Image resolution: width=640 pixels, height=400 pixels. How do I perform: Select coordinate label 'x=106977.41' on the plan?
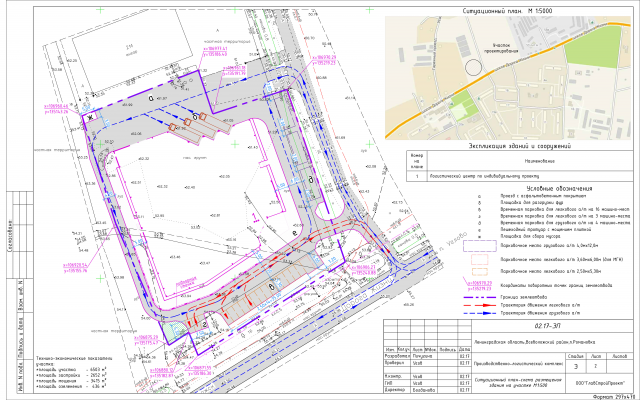pos(215,49)
